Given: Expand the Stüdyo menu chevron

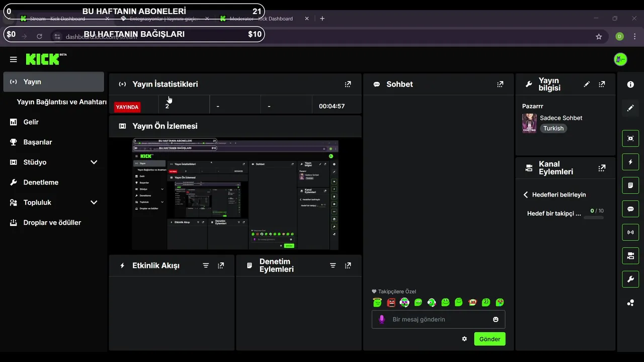Looking at the screenshot, I should pyautogui.click(x=94, y=162).
